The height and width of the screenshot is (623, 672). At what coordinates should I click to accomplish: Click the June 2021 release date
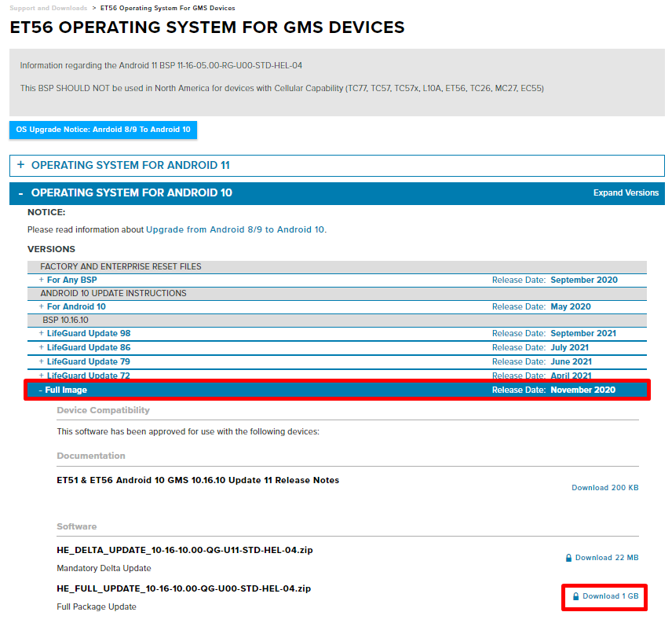pyautogui.click(x=572, y=362)
